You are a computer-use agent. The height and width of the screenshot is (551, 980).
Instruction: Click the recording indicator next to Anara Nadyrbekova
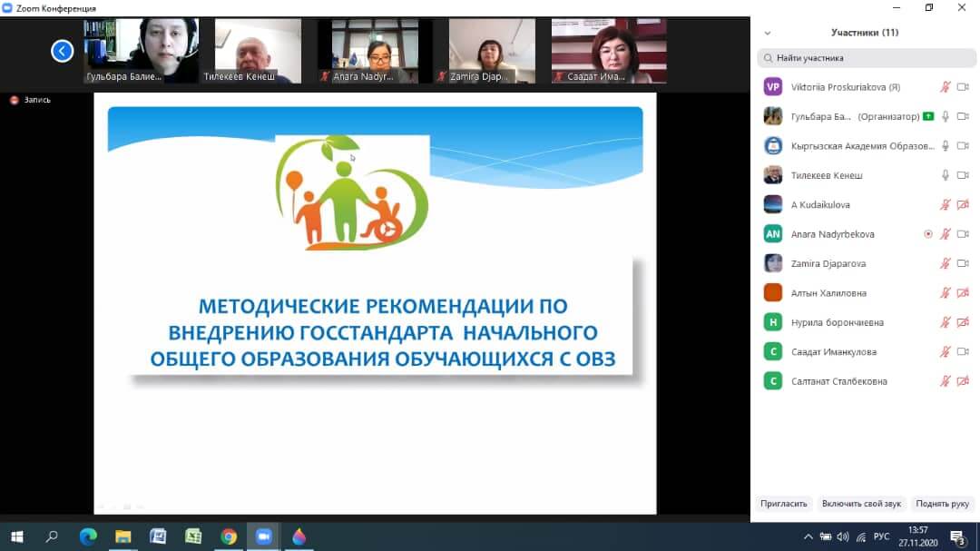point(927,234)
